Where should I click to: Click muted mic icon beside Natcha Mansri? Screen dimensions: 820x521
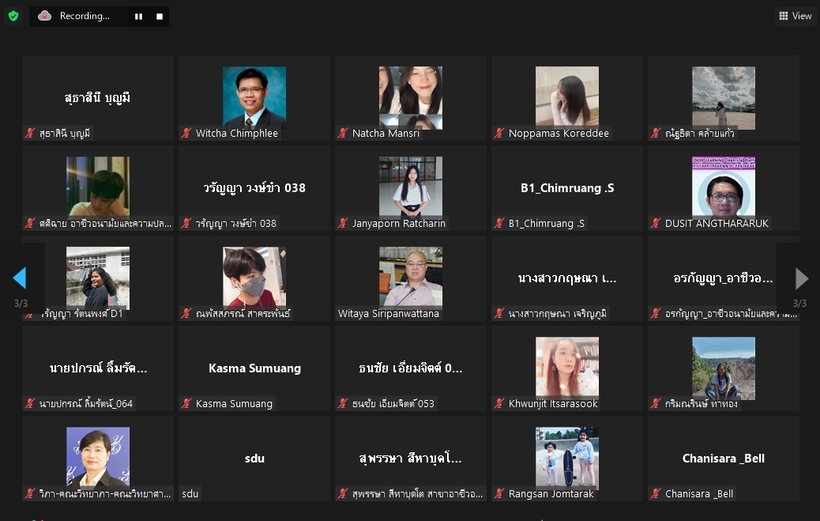click(x=343, y=133)
